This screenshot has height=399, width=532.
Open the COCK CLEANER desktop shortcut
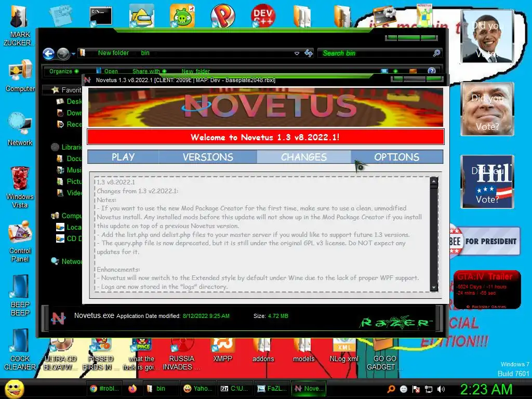[20, 350]
